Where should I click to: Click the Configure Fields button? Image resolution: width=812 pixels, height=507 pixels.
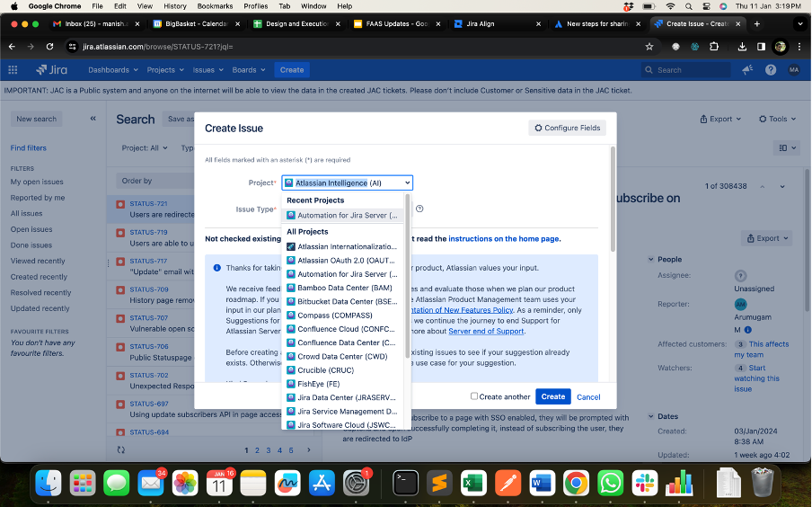point(567,128)
